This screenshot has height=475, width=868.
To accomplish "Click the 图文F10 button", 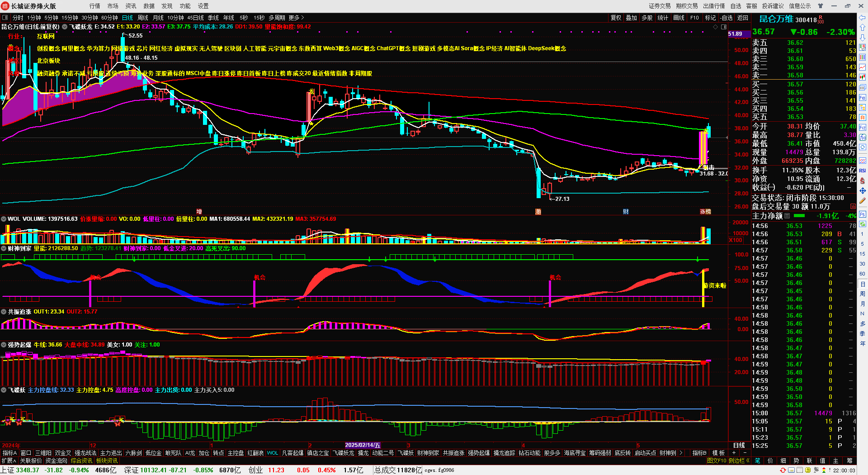I will pos(717,461).
